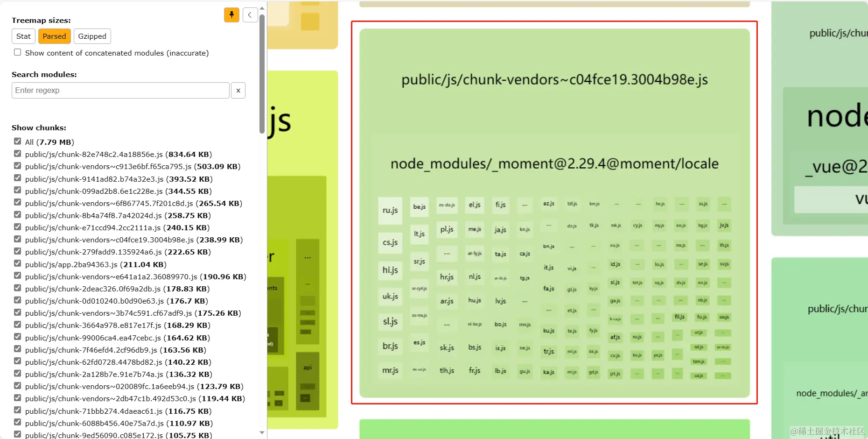Uncheck chunk-vendors~3b74c591.cf67adf9.js chunk
Viewport: 868px width, 439px height.
click(18, 312)
